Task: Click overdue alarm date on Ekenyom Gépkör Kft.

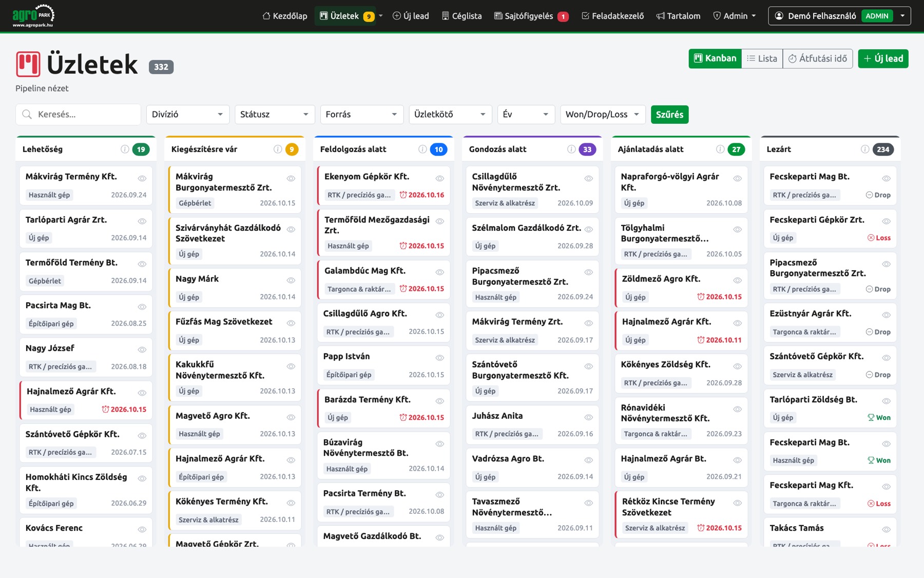Action: point(422,195)
